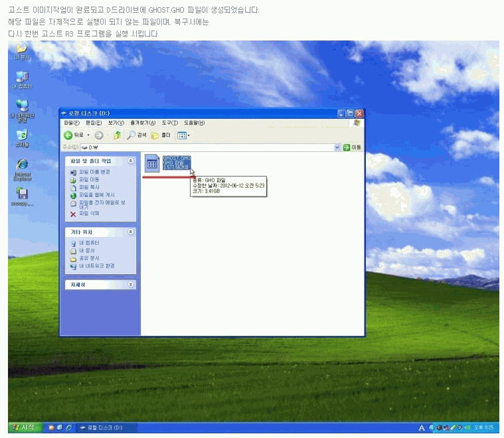Select the floppy-disk desktop shortcut icon
Viewport: 504px width, 438px height.
22,196
